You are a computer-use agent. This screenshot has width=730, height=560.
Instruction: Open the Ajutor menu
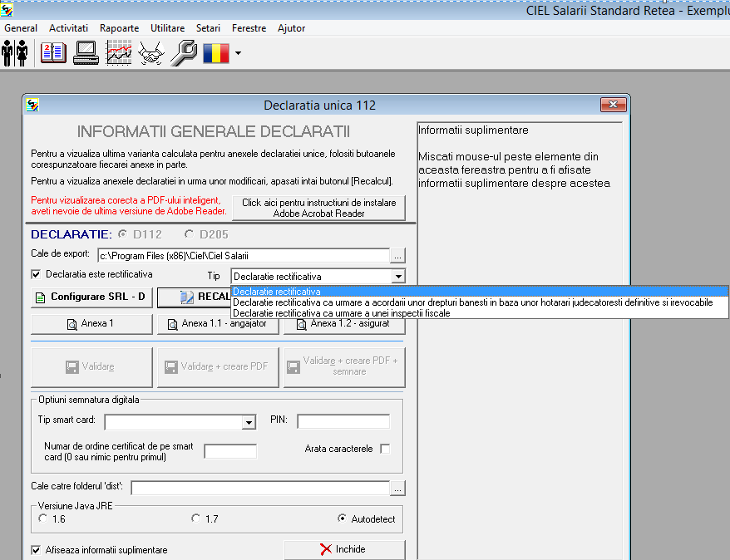pos(292,28)
